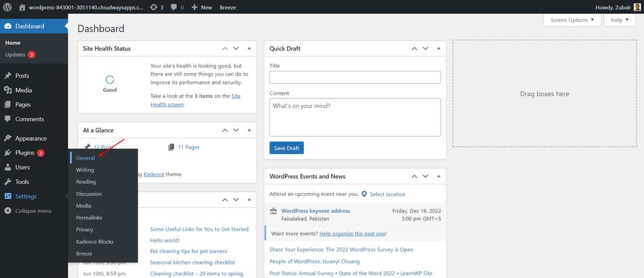Click Breeze in the admin bar

(x=228, y=8)
